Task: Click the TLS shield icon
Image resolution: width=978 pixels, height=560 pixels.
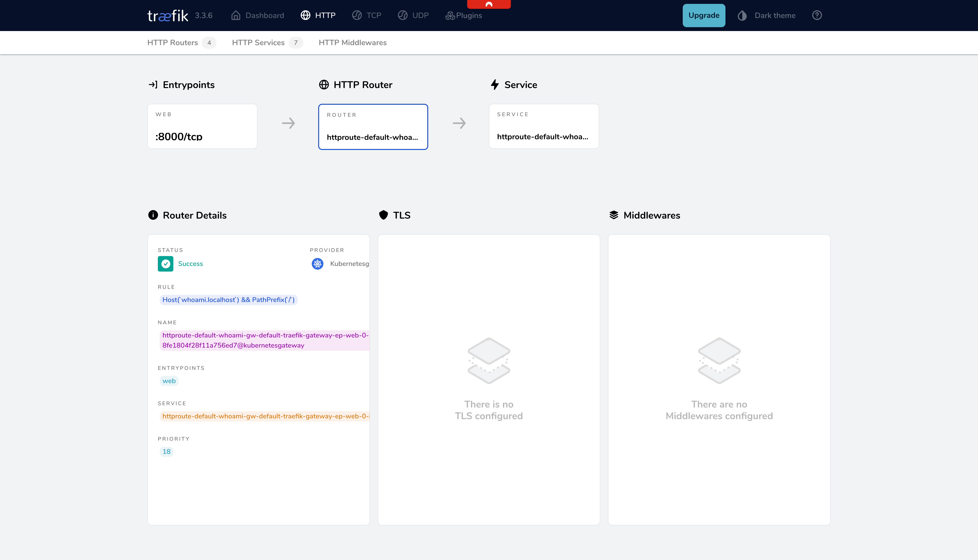Action: tap(384, 215)
